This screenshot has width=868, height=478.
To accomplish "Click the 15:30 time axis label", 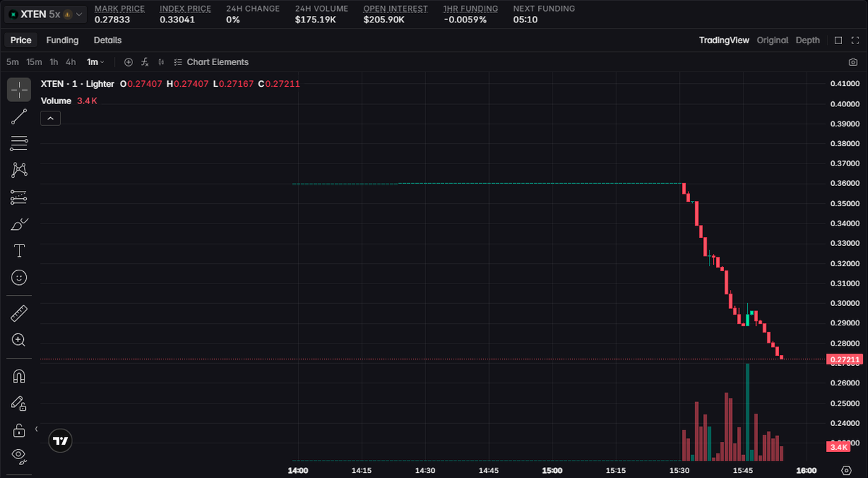I will pyautogui.click(x=680, y=470).
